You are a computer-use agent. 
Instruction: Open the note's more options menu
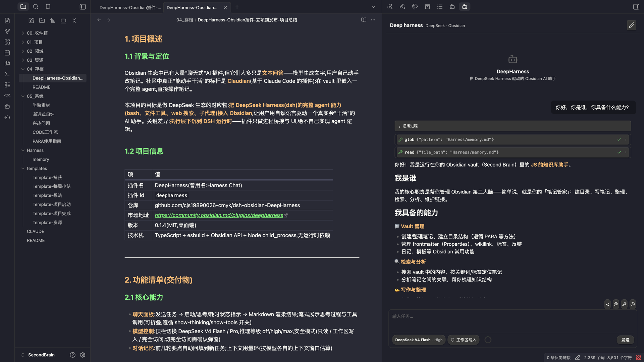373,20
